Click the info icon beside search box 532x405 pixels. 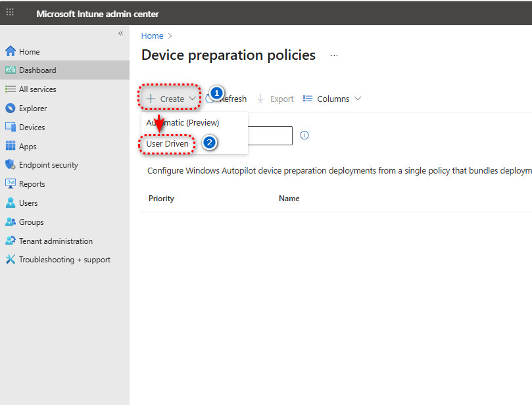[304, 135]
